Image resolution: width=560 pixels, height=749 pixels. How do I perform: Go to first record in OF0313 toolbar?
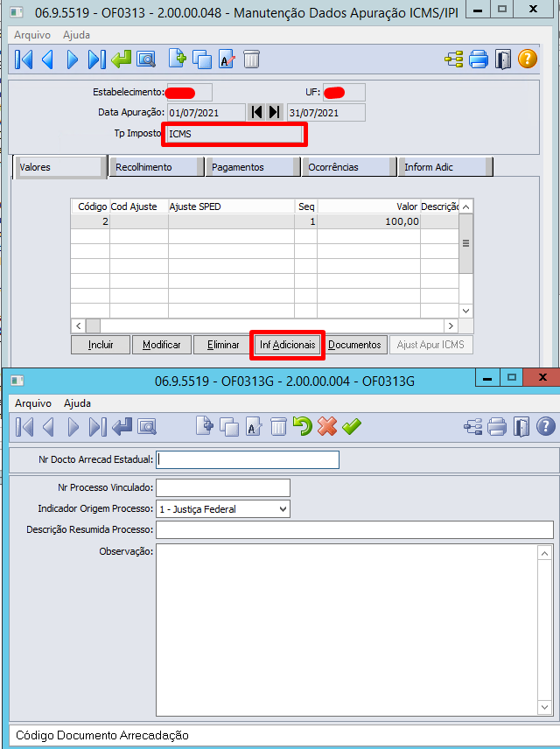(x=24, y=59)
